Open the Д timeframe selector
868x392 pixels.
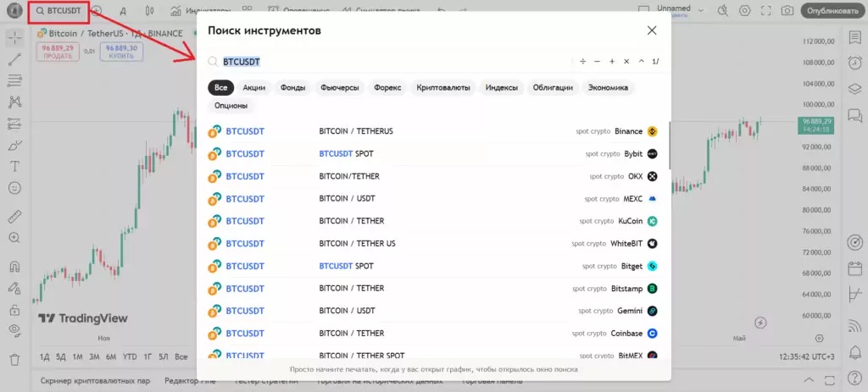coord(123,10)
